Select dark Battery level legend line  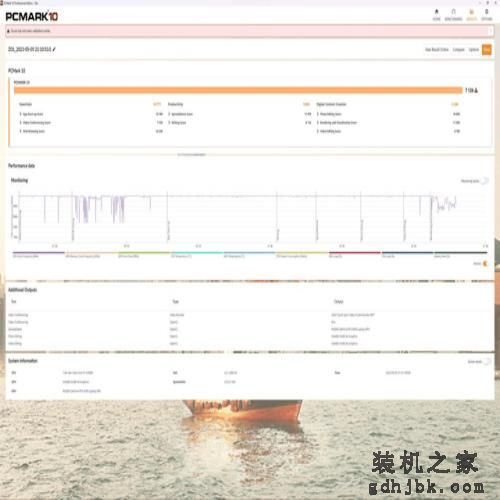click(x=460, y=253)
